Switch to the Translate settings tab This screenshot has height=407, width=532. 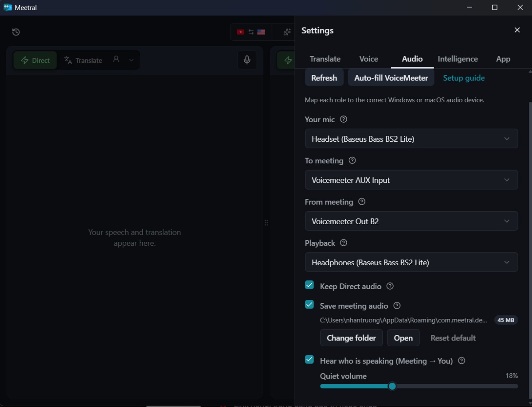(x=325, y=59)
